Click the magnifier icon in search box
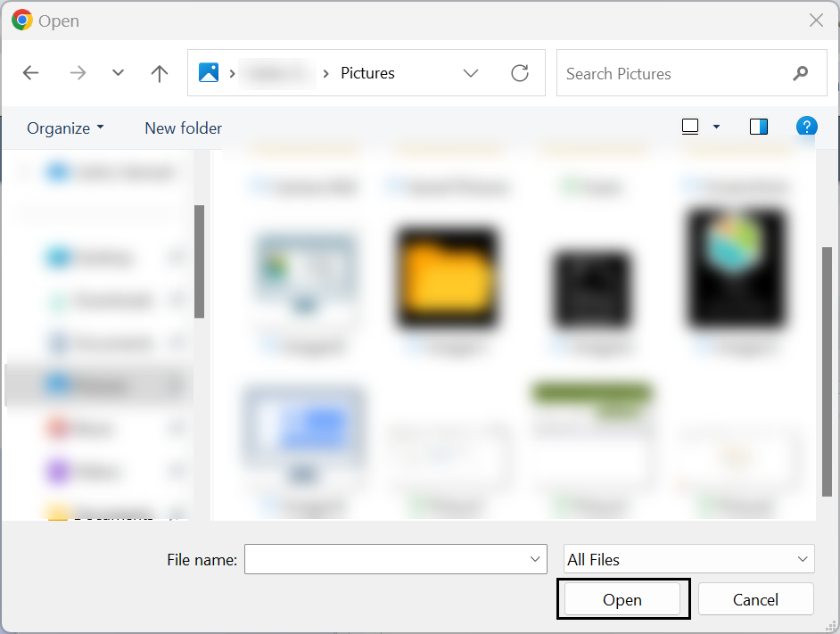Image resolution: width=840 pixels, height=634 pixels. click(x=800, y=73)
